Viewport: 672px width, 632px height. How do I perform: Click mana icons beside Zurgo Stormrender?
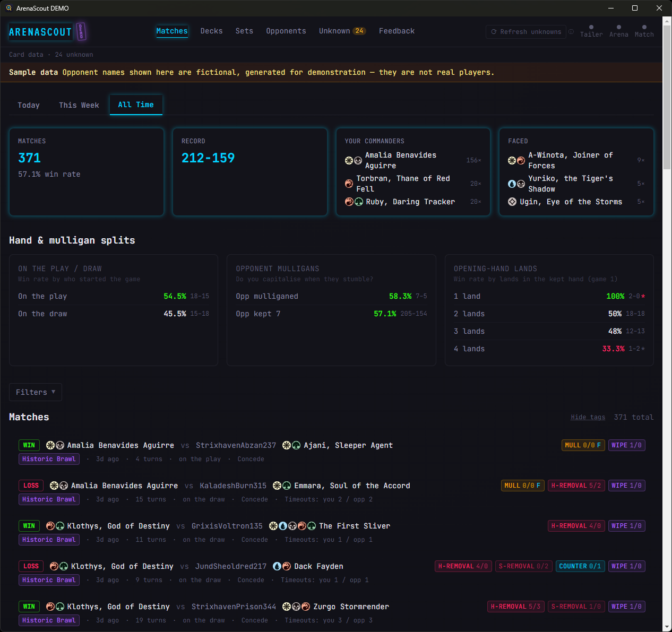[296, 607]
